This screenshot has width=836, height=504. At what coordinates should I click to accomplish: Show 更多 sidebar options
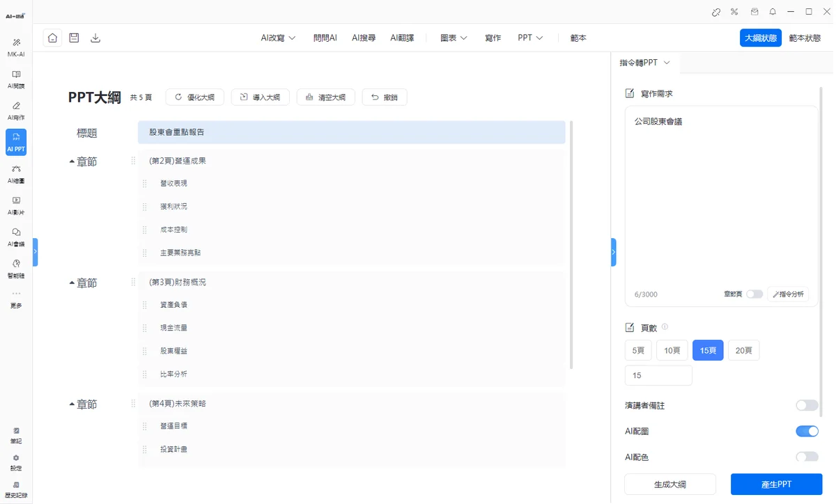pos(16,300)
